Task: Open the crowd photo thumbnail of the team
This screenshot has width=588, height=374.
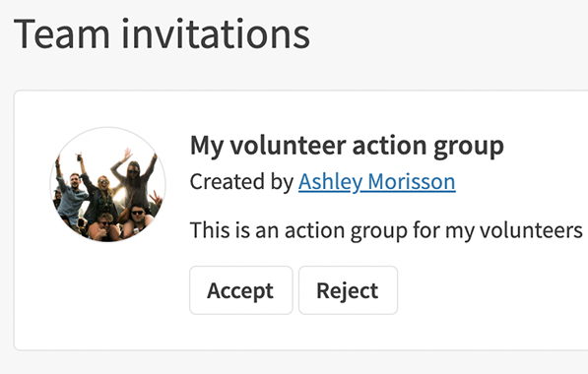Action: pyautogui.click(x=108, y=184)
